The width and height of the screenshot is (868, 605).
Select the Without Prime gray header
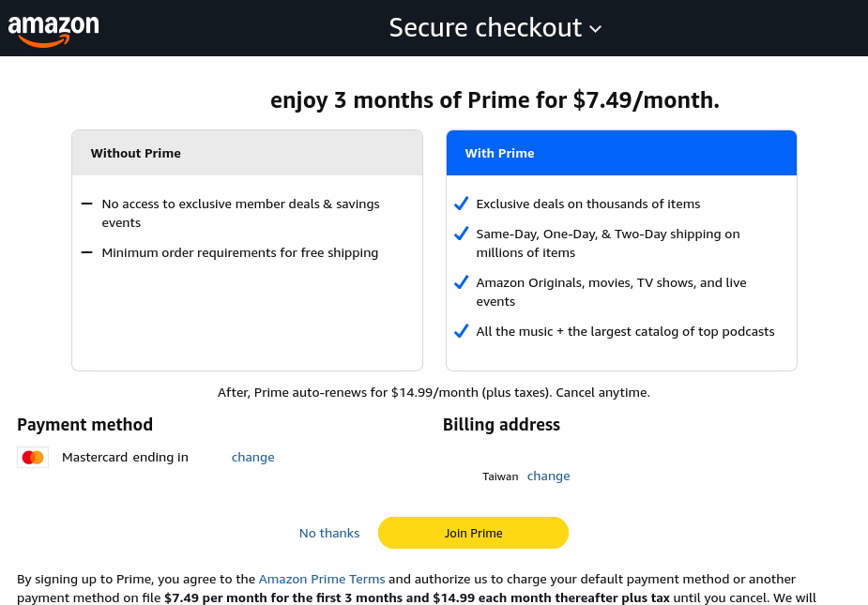pos(248,153)
